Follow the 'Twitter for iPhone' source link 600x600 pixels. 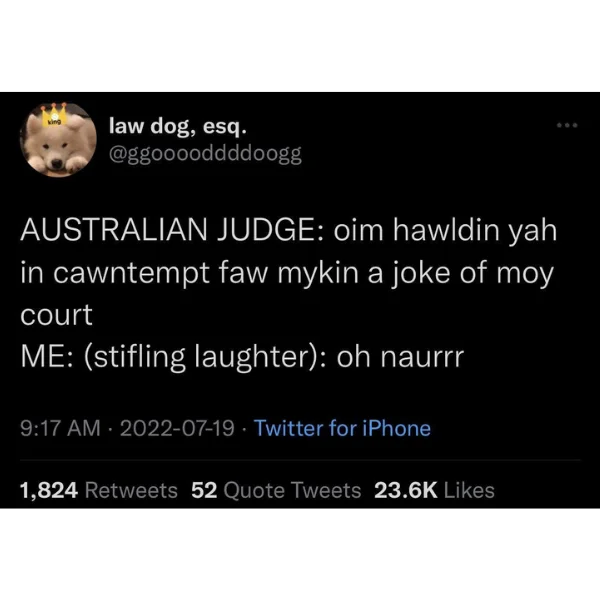pyautogui.click(x=342, y=428)
